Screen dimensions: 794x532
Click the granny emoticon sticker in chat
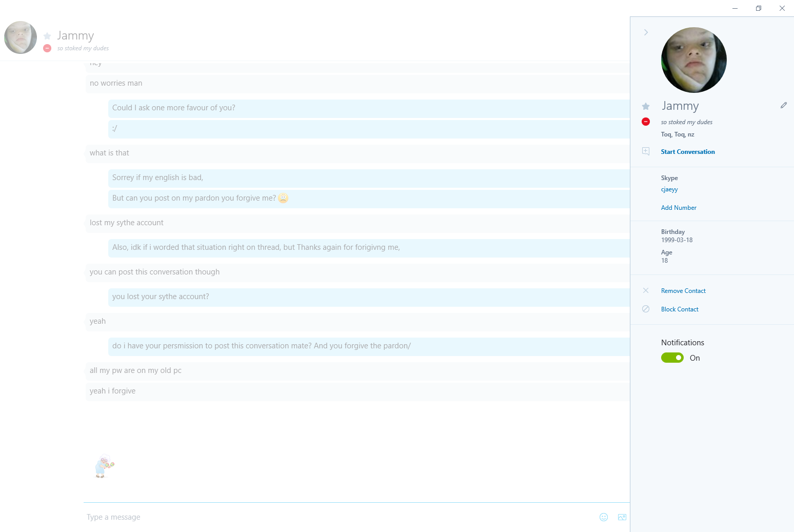104,466
